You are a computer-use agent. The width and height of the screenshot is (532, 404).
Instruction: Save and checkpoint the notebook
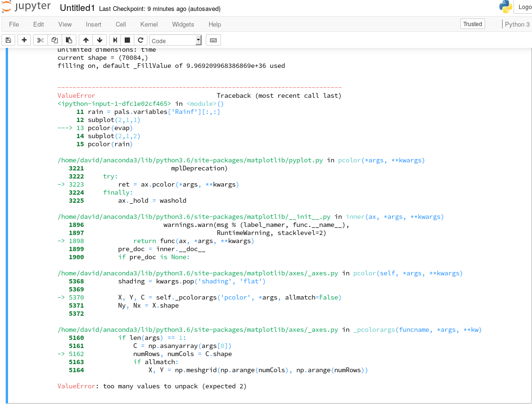pos(8,40)
